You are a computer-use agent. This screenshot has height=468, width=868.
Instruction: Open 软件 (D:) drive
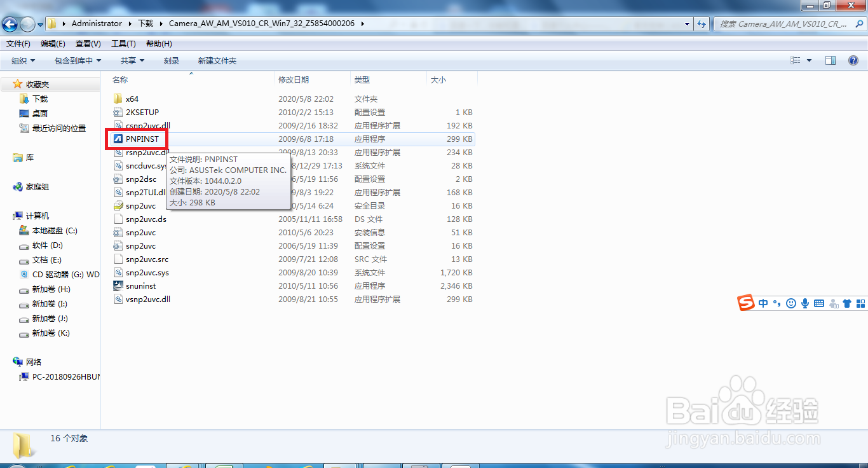[x=48, y=245]
